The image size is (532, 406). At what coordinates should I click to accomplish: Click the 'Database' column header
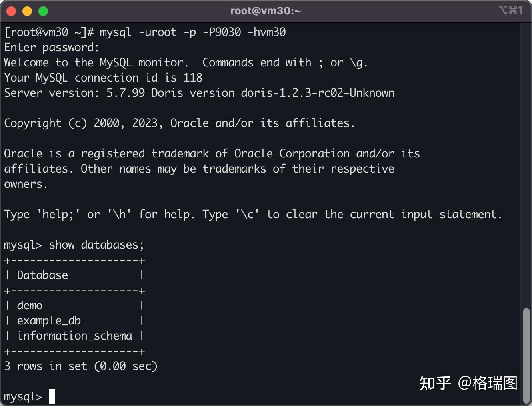click(x=42, y=275)
